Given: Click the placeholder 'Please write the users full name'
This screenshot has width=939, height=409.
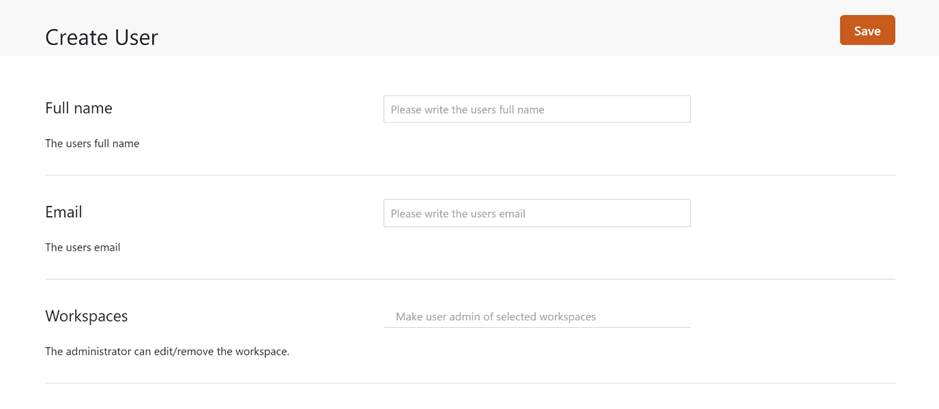Looking at the screenshot, I should (467, 110).
